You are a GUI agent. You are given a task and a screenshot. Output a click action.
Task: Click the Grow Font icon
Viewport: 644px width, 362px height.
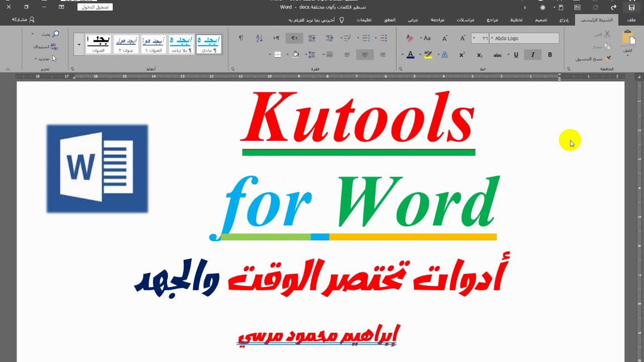click(x=462, y=38)
